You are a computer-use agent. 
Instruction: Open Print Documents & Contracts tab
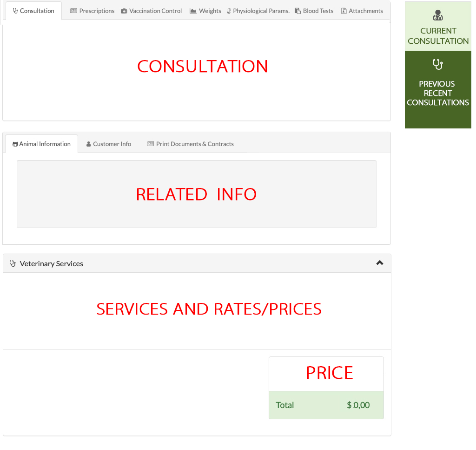click(190, 144)
